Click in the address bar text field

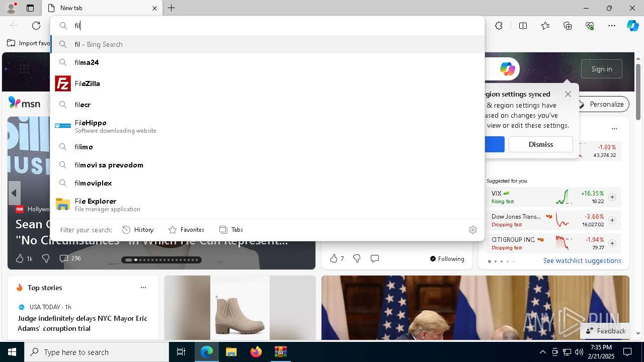[x=277, y=26]
